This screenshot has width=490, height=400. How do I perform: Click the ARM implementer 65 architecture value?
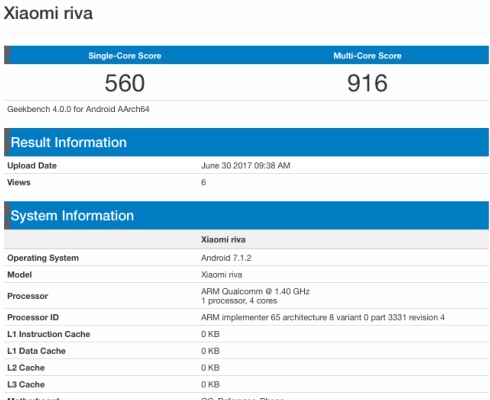point(323,317)
